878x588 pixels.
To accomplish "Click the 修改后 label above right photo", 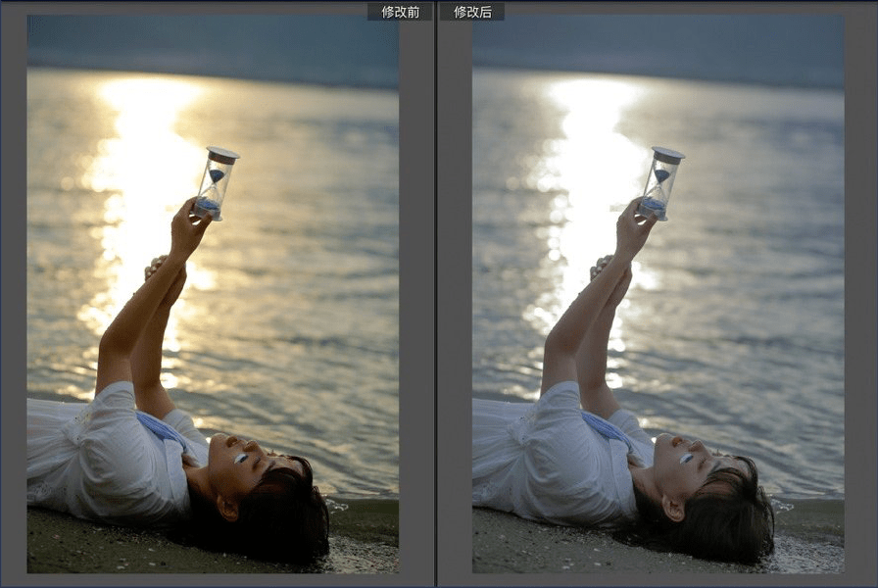I will (471, 12).
